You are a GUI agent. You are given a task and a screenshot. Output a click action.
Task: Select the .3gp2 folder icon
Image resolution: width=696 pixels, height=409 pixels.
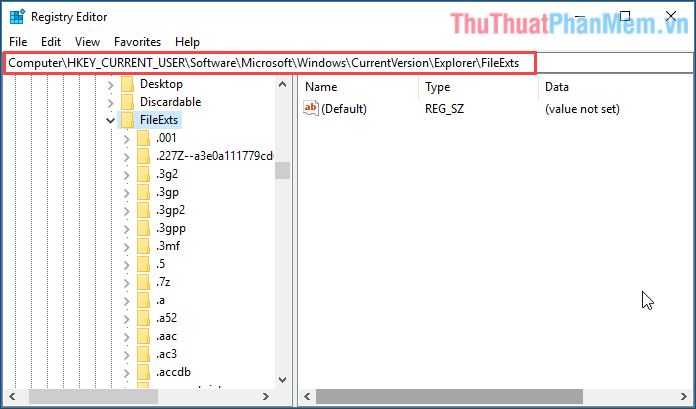coord(143,210)
